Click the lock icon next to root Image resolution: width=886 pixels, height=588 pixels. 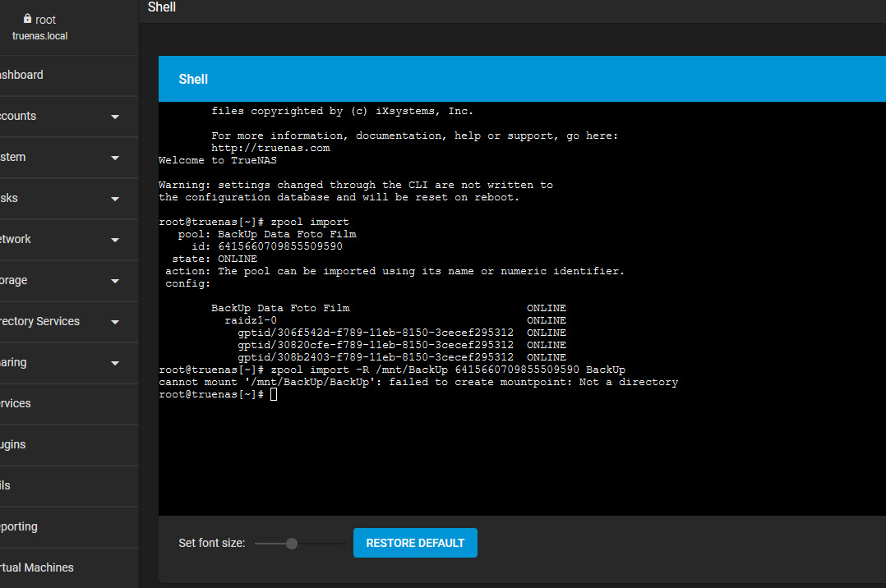point(27,19)
